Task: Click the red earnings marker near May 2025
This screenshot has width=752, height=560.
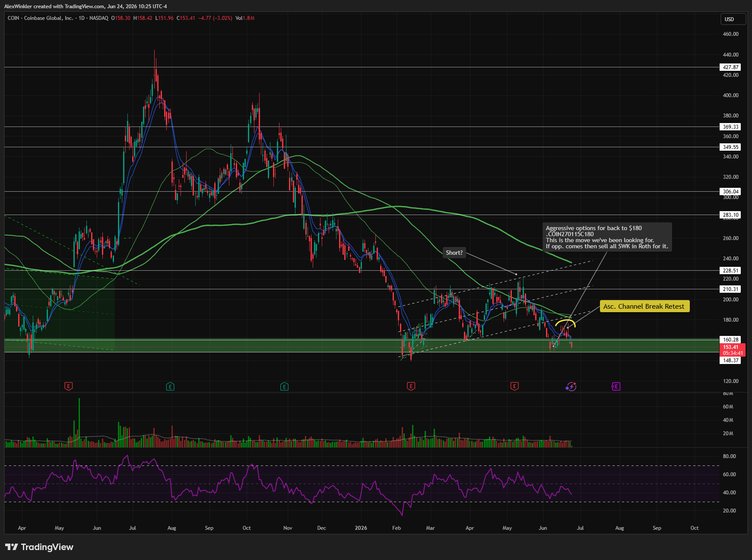Action: click(x=68, y=386)
